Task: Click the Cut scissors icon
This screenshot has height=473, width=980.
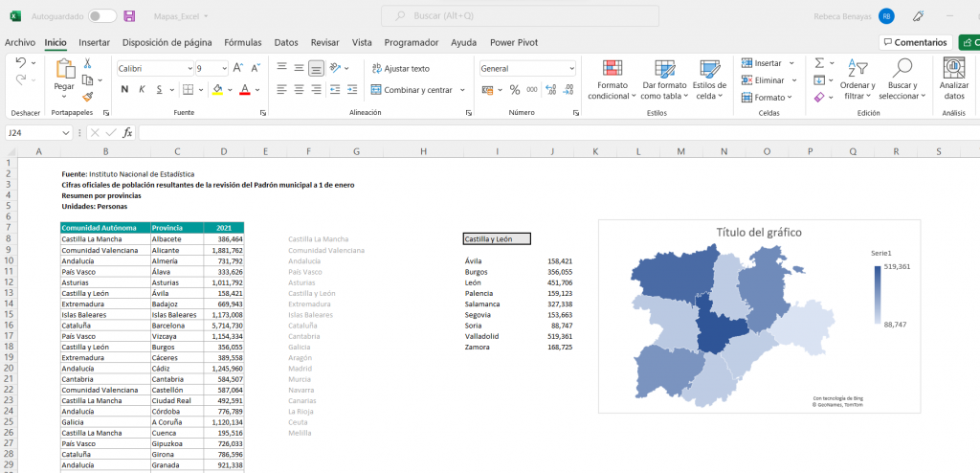Action: pyautogui.click(x=88, y=63)
